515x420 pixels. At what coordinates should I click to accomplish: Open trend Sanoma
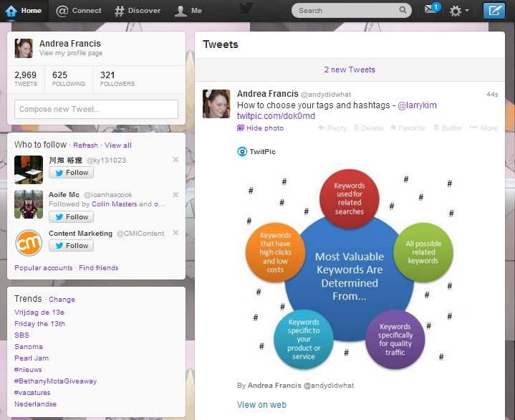point(29,347)
